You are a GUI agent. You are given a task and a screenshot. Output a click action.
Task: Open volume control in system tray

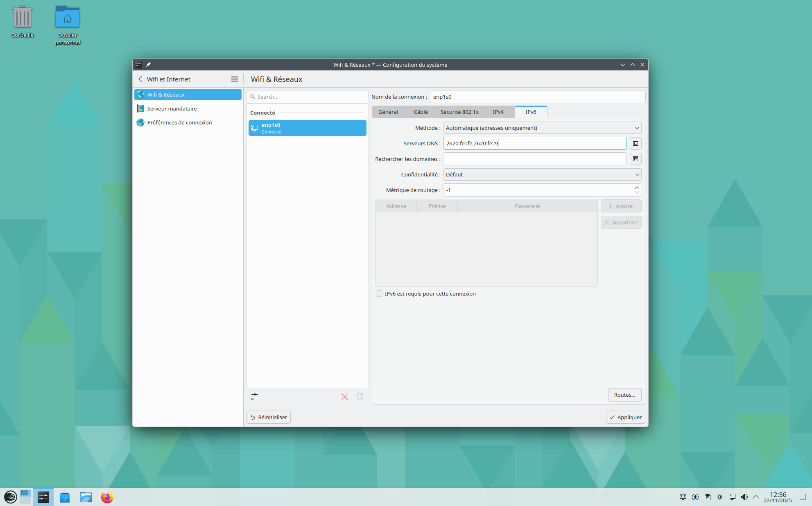pos(744,497)
